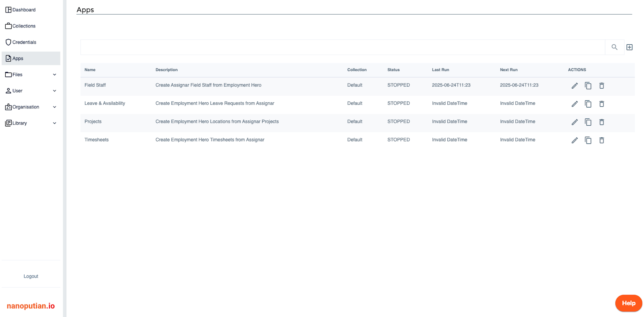Select the Timesheets name cell
644x317 pixels.
click(x=97, y=140)
